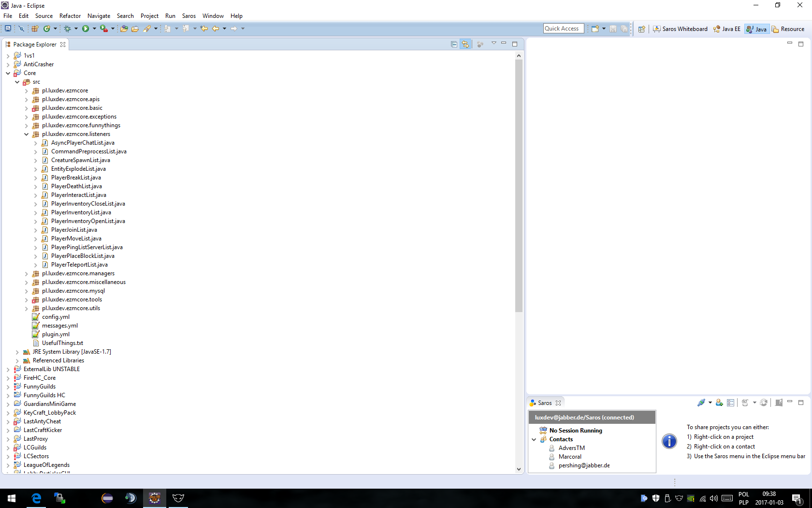Click the Open Perspective icon
The height and width of the screenshot is (508, 812).
point(641,29)
